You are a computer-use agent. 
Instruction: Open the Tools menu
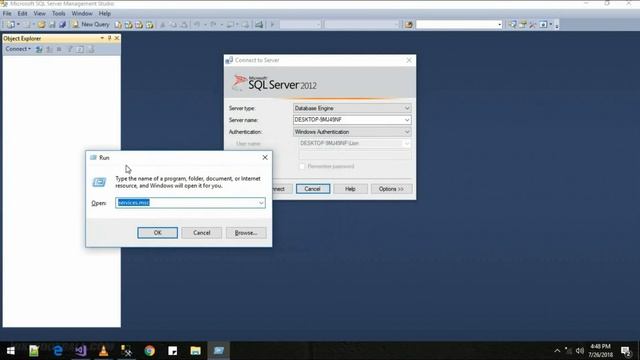click(x=59, y=13)
